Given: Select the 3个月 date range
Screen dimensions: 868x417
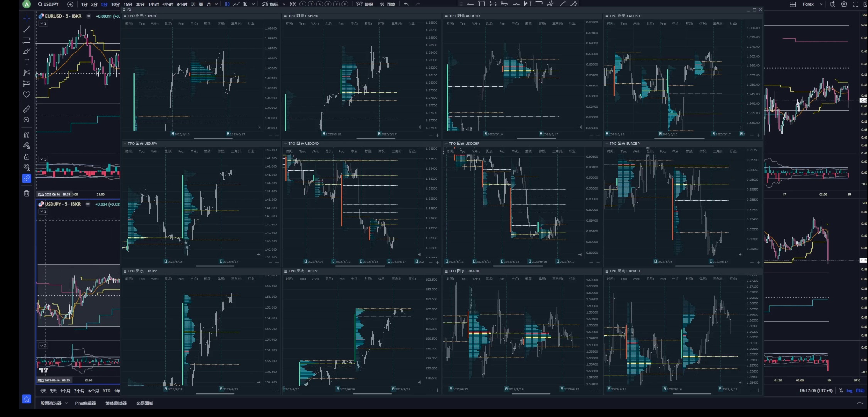Looking at the screenshot, I should (79, 391).
